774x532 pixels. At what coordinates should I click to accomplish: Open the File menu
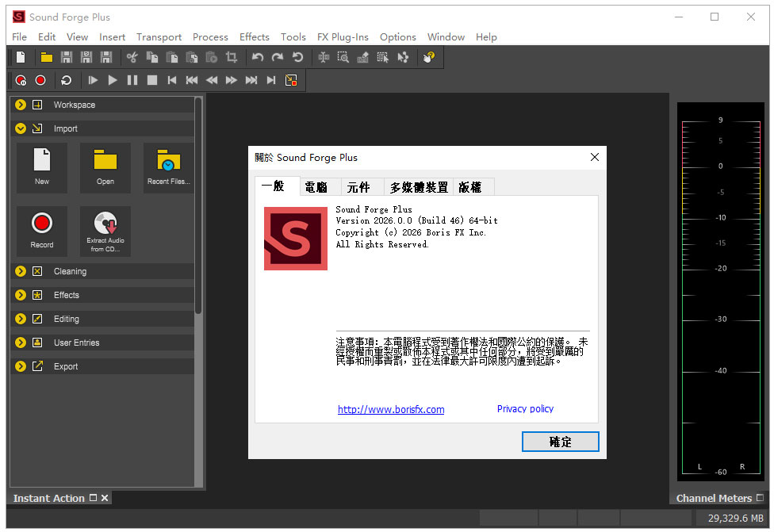tap(19, 37)
